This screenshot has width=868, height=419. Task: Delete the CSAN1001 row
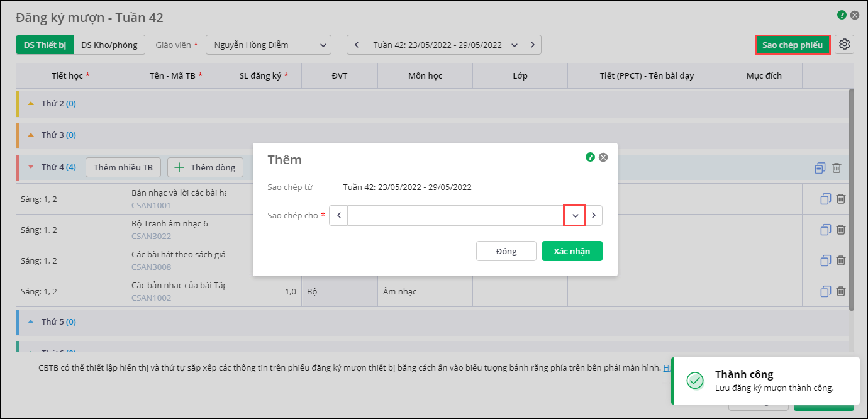(x=841, y=199)
